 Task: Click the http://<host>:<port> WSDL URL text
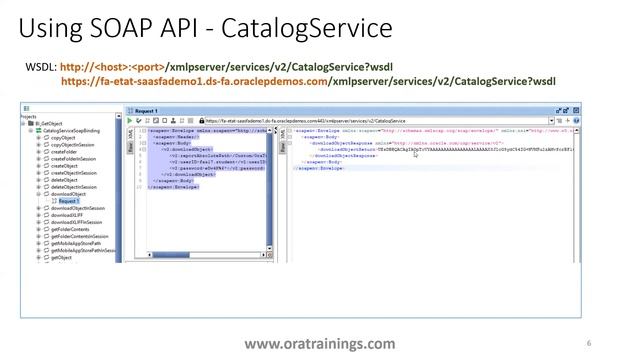226,67
